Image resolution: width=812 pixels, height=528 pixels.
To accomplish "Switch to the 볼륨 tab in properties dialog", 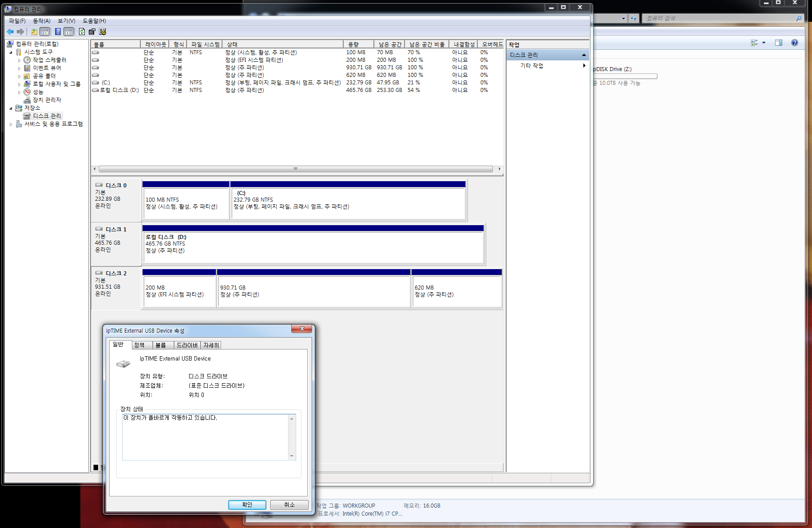I will tap(163, 345).
